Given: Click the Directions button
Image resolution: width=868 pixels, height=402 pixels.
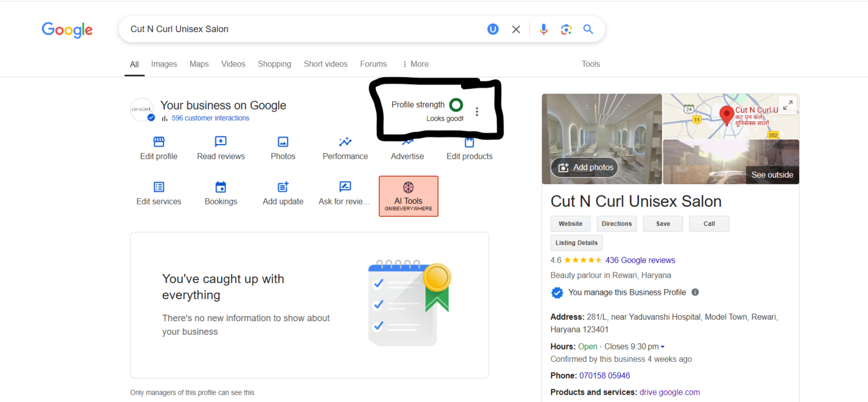Looking at the screenshot, I should point(617,224).
